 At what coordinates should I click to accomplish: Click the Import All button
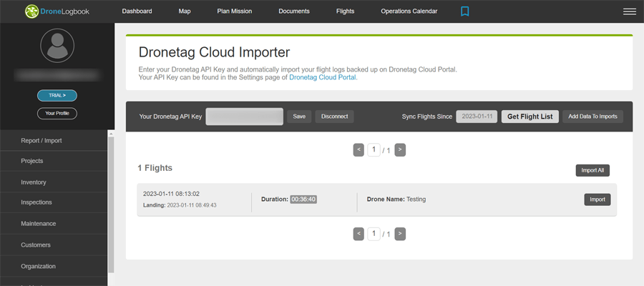[x=592, y=170]
